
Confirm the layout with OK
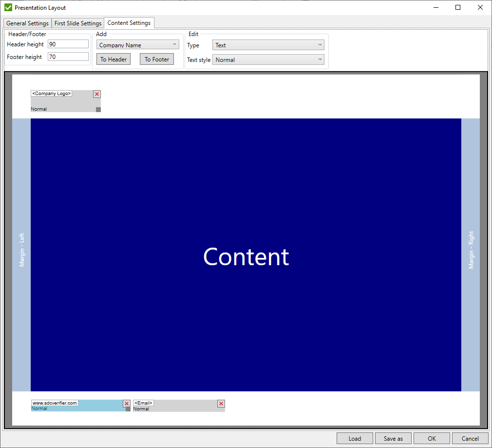pos(431,438)
